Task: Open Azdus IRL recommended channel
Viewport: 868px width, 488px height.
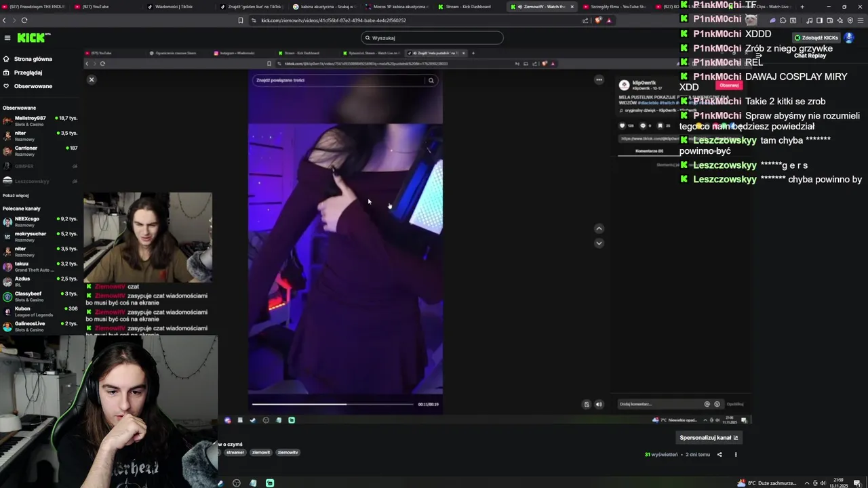Action: [39, 281]
